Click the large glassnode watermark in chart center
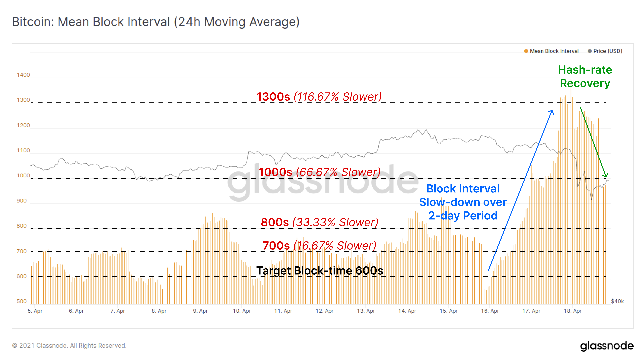The height and width of the screenshot is (362, 644). click(x=322, y=181)
